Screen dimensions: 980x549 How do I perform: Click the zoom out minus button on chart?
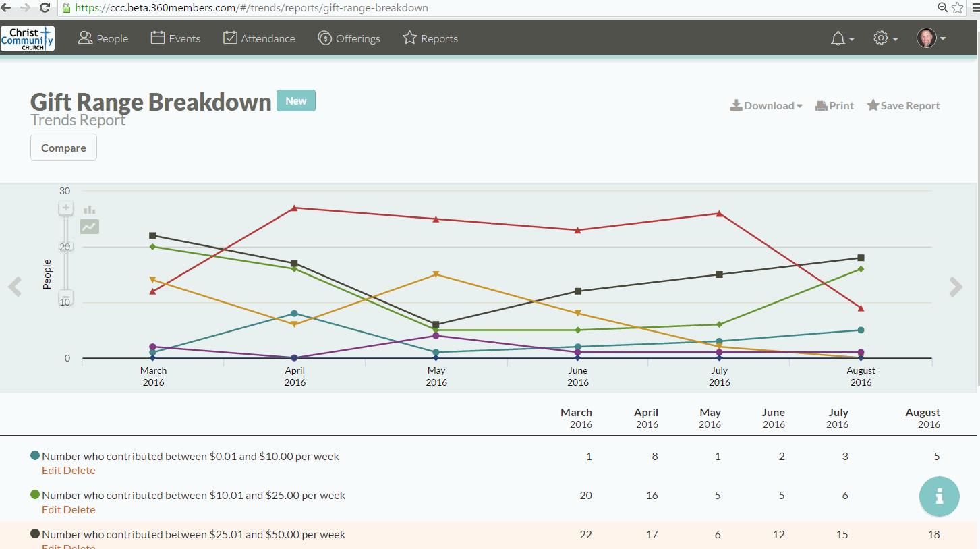(x=66, y=297)
